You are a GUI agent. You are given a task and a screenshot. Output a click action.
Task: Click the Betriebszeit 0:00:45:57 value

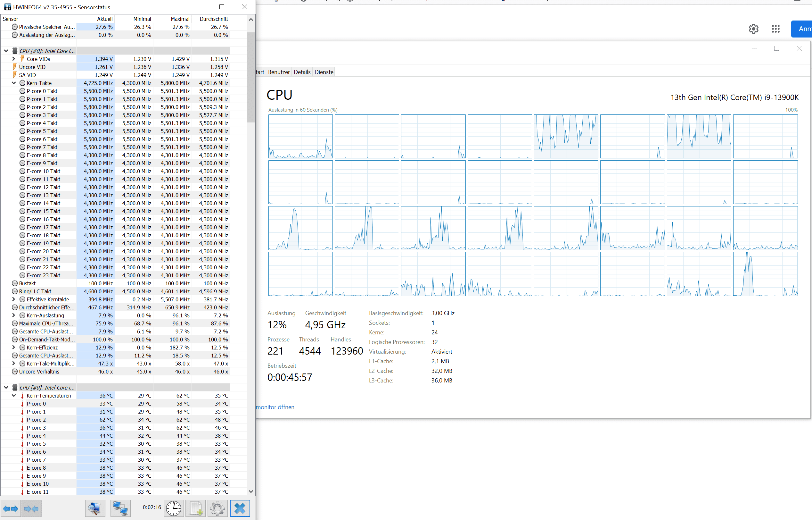pos(290,377)
